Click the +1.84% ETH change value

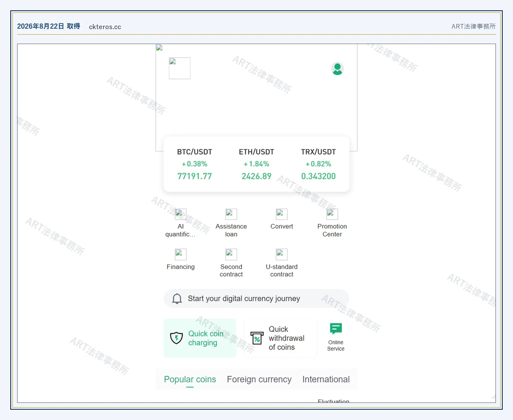[x=256, y=164]
